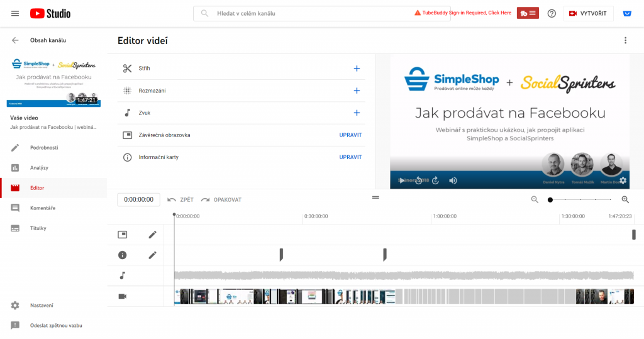This screenshot has height=339, width=644.
Task: Select the second info card marker
Action: (x=385, y=255)
